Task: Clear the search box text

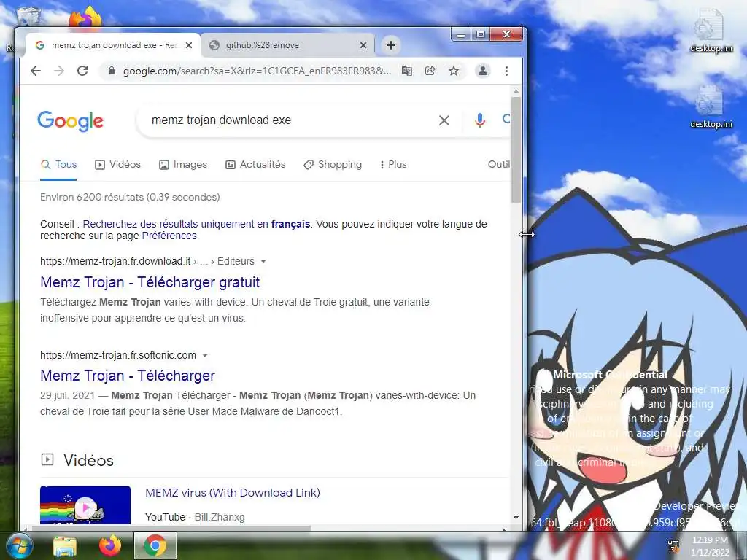Action: point(444,120)
